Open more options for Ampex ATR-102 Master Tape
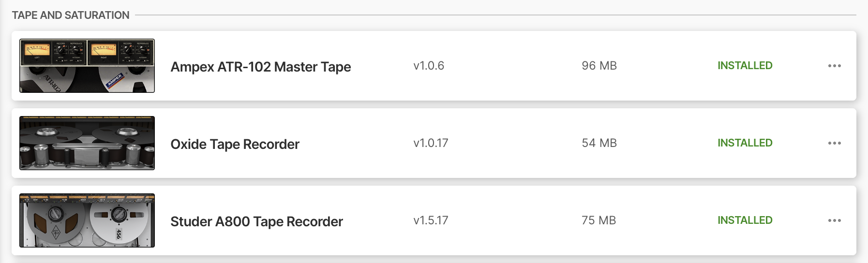The width and height of the screenshot is (868, 263). pos(834,66)
